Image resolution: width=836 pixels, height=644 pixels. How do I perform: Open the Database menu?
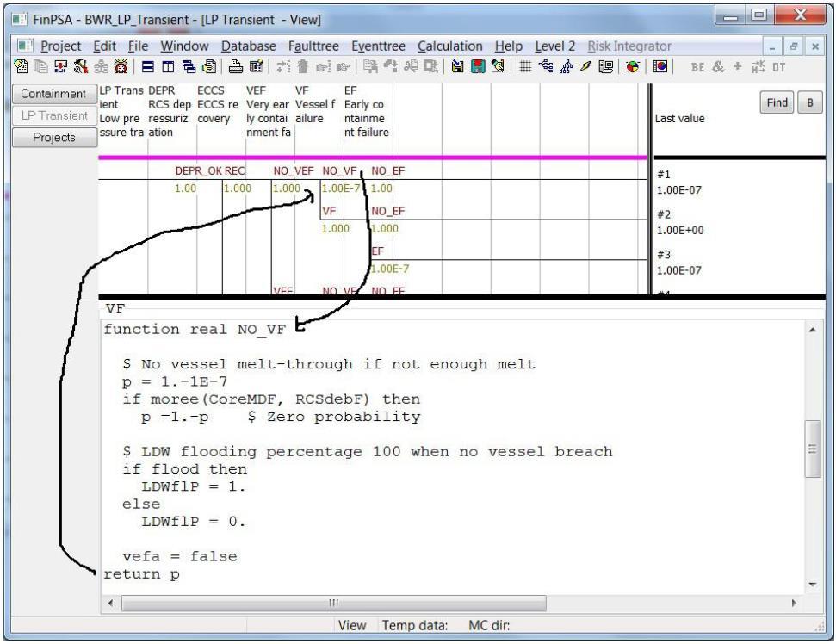pos(249,46)
